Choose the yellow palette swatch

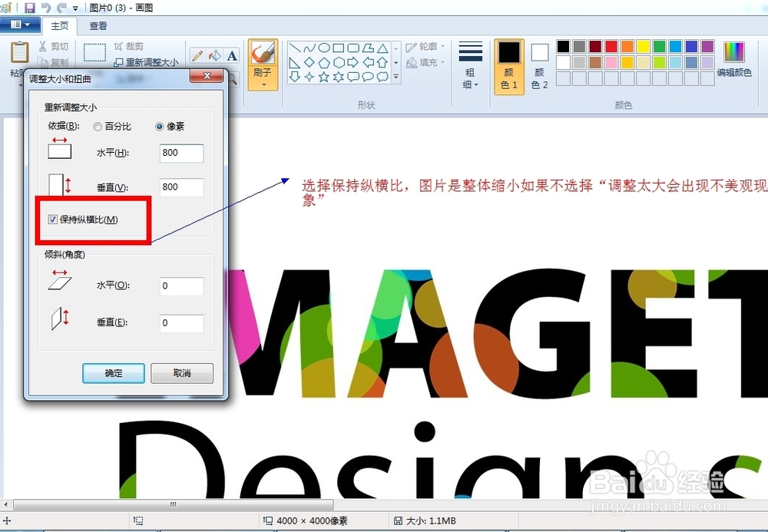click(643, 47)
